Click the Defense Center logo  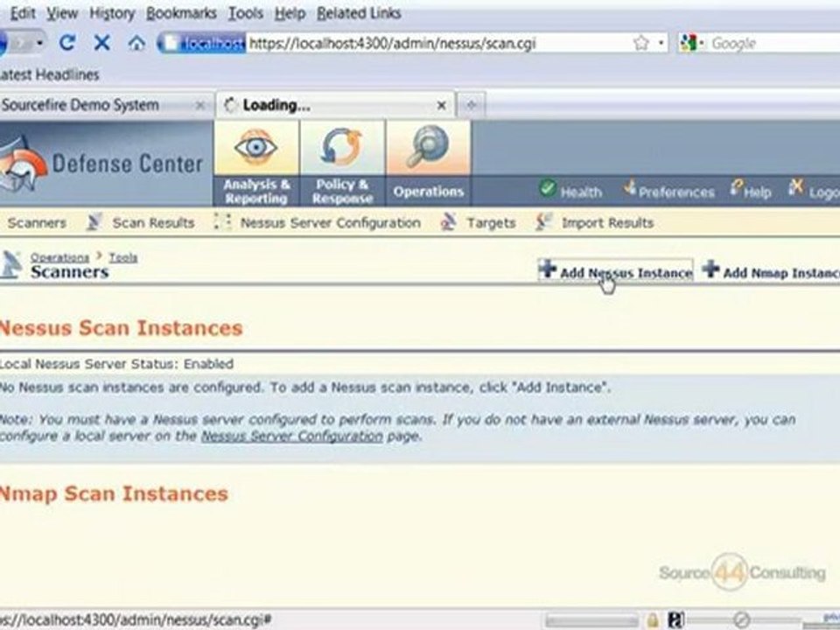click(x=101, y=164)
